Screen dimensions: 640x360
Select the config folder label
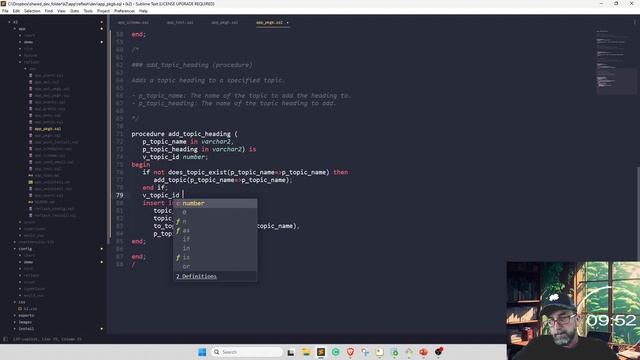(x=25, y=249)
